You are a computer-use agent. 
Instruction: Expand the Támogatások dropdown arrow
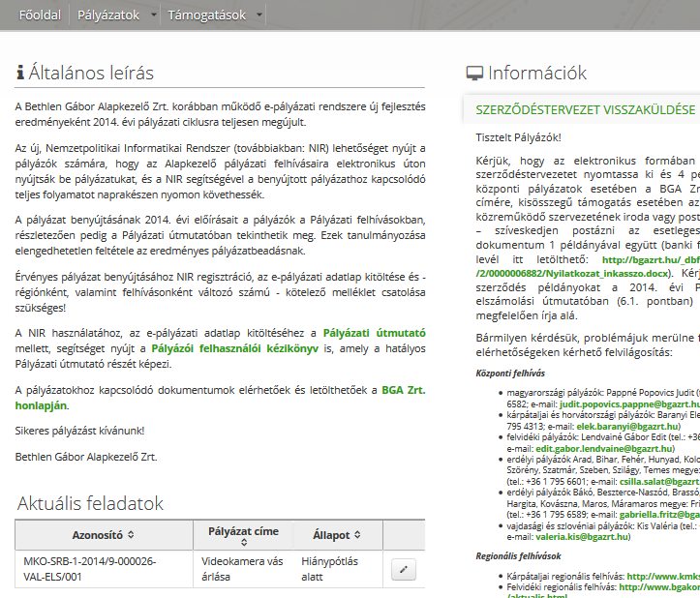[x=259, y=15]
